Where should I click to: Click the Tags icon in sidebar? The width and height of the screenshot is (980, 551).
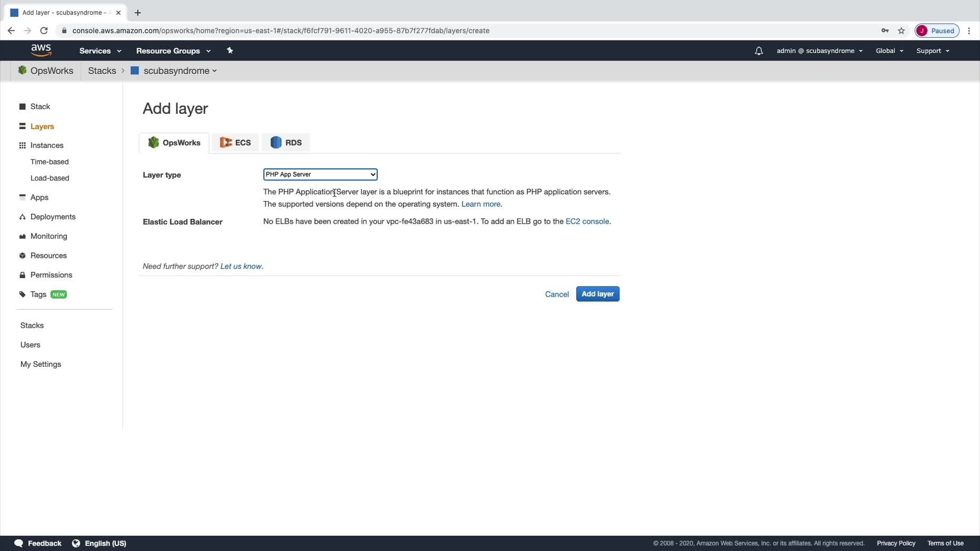[22, 294]
